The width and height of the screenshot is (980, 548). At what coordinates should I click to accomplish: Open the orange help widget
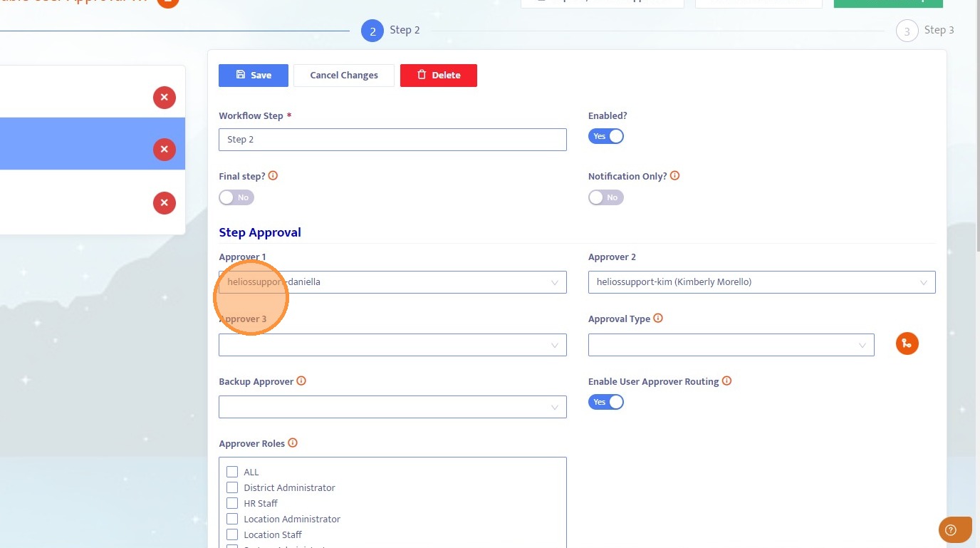[x=954, y=529]
